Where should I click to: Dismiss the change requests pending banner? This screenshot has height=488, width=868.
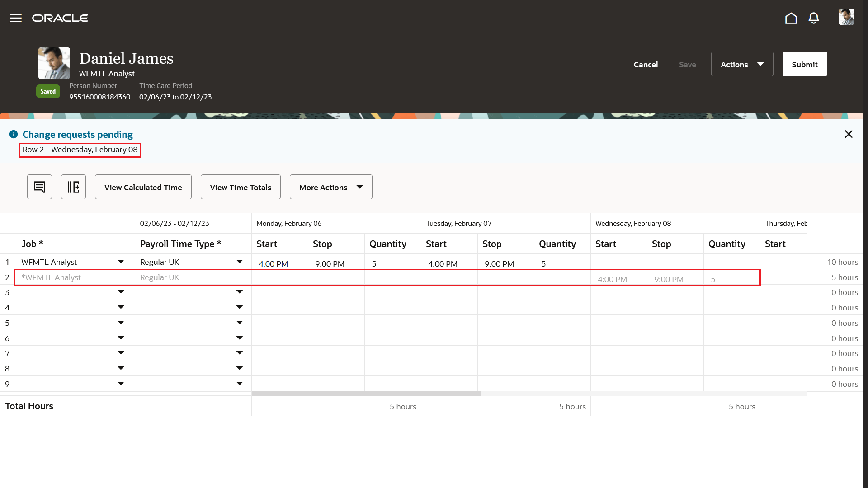click(x=849, y=134)
